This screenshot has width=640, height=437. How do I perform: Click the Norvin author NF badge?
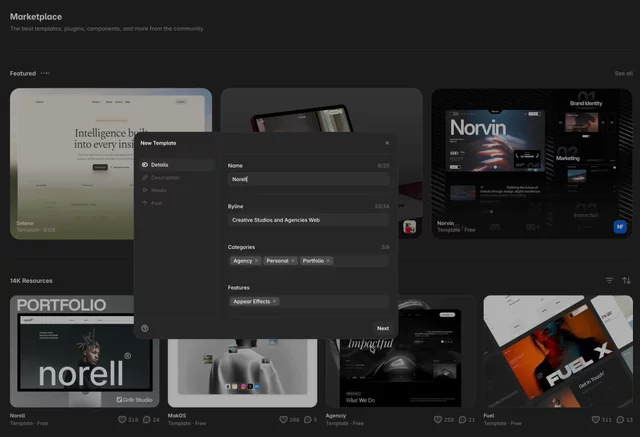[620, 226]
